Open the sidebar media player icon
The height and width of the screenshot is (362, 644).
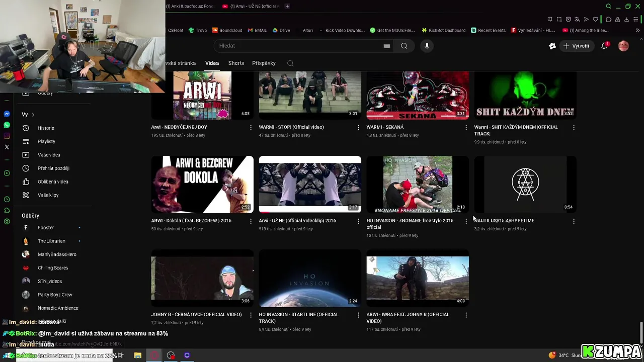coord(7,173)
